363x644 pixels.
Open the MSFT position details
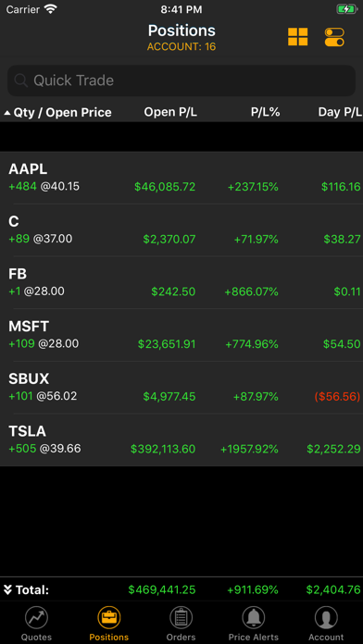coord(181,335)
